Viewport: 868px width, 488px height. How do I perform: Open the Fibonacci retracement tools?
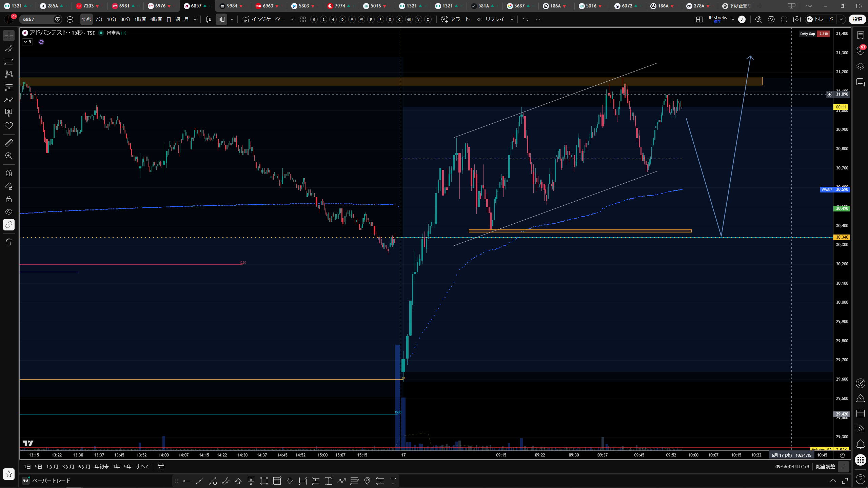click(x=9, y=61)
